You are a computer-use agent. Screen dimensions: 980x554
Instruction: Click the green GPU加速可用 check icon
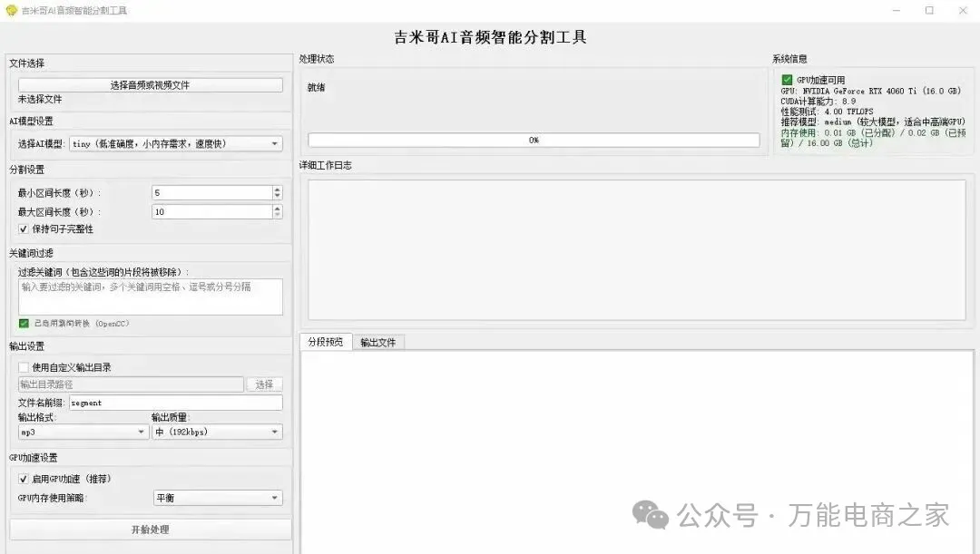[787, 80]
